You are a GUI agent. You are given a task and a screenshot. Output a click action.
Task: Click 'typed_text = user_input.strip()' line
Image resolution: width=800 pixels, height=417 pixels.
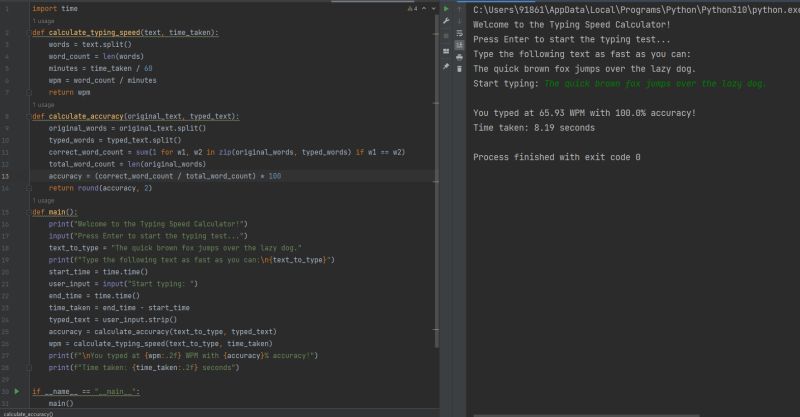[x=113, y=320]
